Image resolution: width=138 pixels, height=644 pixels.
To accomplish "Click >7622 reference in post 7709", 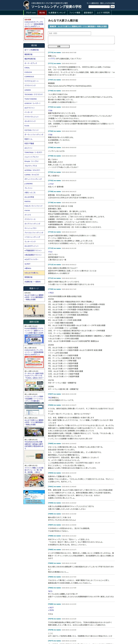I will point(51,293).
